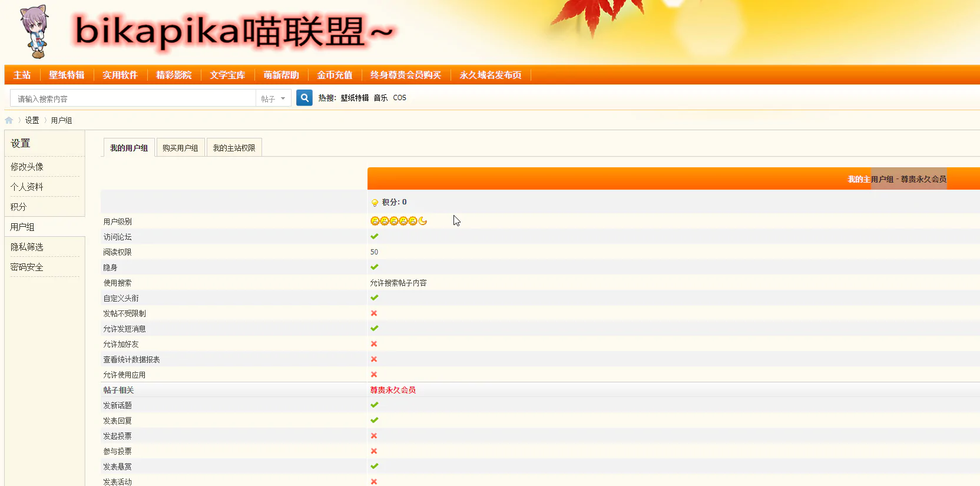Screen dimensions: 980x486
Task: Switch to the 我的主站权限 tab
Action: pyautogui.click(x=234, y=148)
